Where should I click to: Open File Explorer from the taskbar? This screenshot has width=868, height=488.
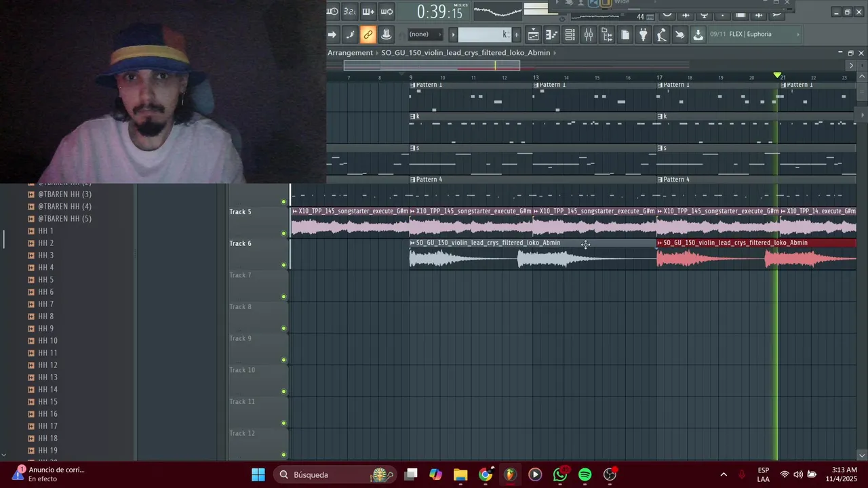460,474
